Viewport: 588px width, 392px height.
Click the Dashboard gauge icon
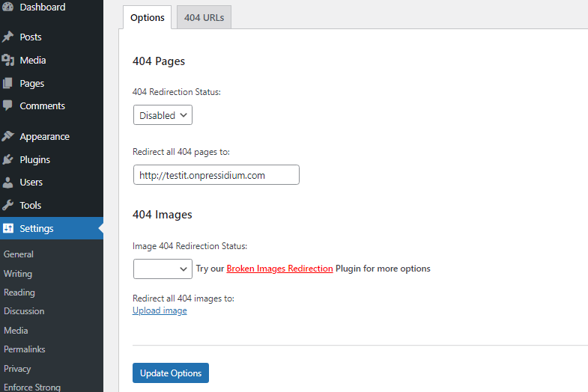[8, 7]
